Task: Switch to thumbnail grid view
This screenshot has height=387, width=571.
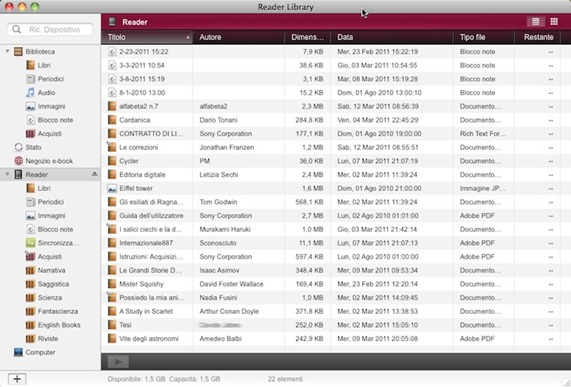Action: (554, 22)
